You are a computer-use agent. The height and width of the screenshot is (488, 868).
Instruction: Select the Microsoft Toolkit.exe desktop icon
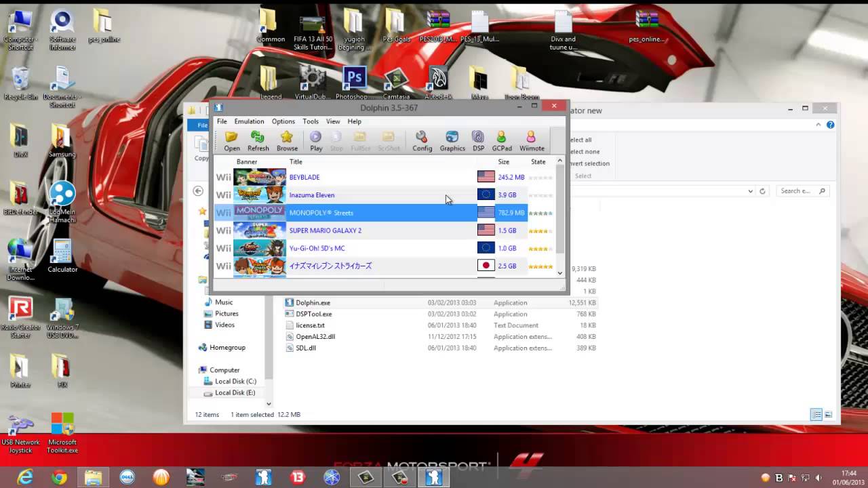[62, 433]
